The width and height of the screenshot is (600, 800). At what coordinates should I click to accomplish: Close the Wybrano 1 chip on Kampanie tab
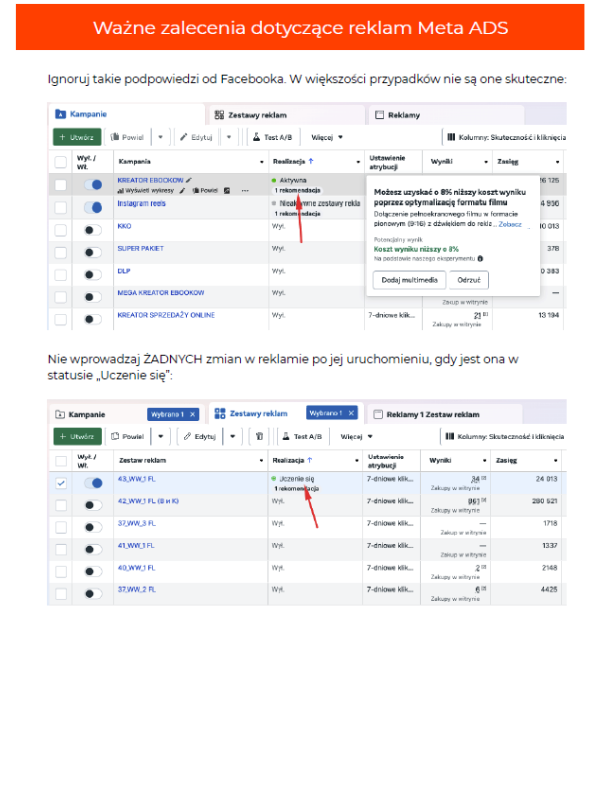(193, 414)
